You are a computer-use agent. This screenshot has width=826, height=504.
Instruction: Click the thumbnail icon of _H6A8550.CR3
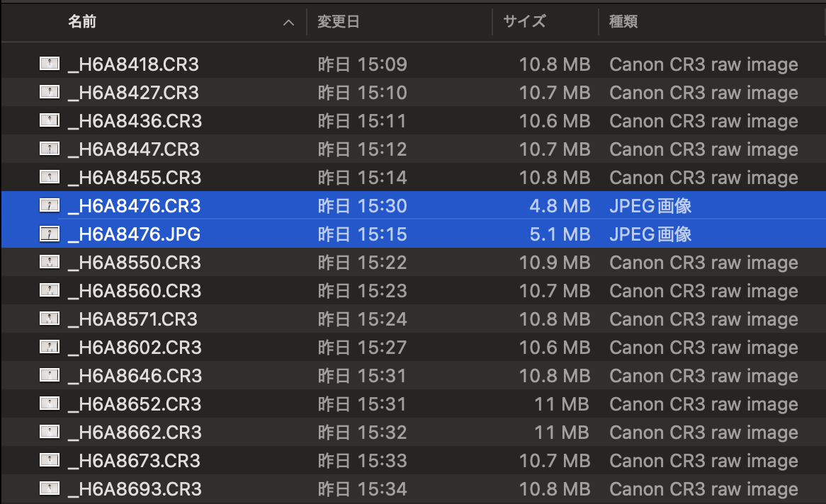tap(50, 263)
